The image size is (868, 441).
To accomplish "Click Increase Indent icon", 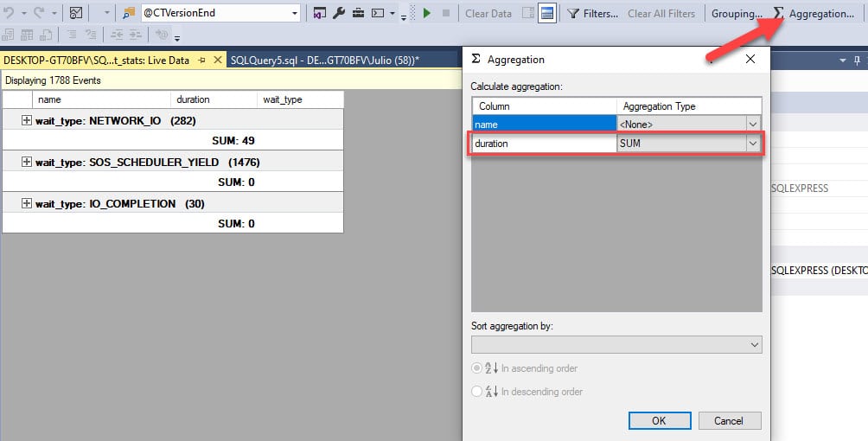I will point(136,35).
